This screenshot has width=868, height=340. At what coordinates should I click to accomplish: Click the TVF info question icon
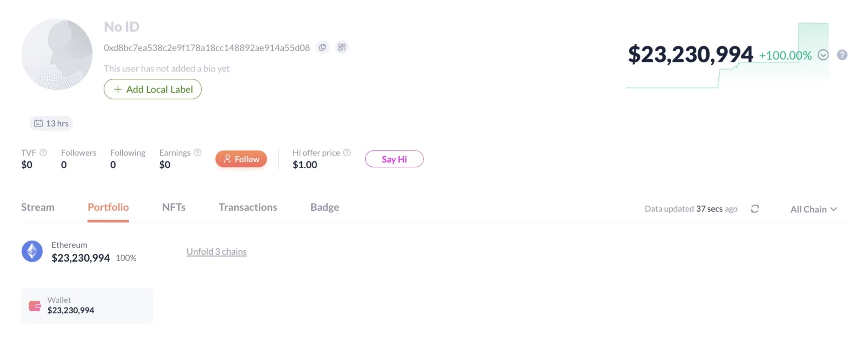[43, 153]
